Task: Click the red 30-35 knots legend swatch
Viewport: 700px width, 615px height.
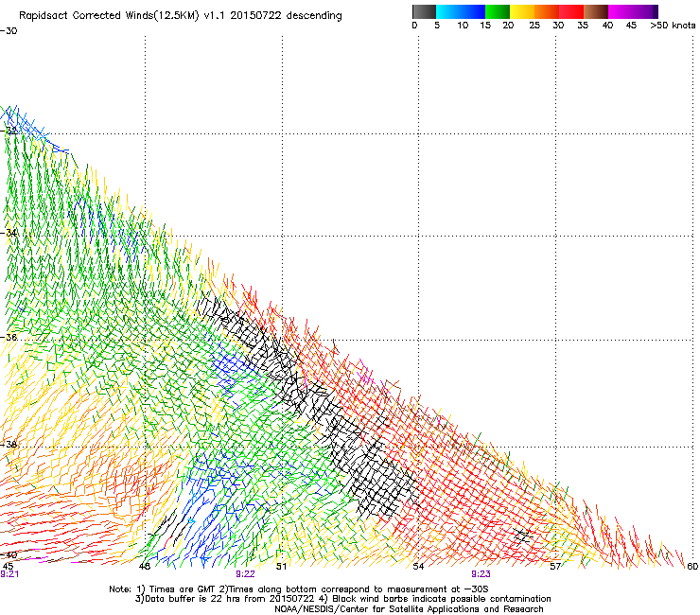Action: (571, 11)
